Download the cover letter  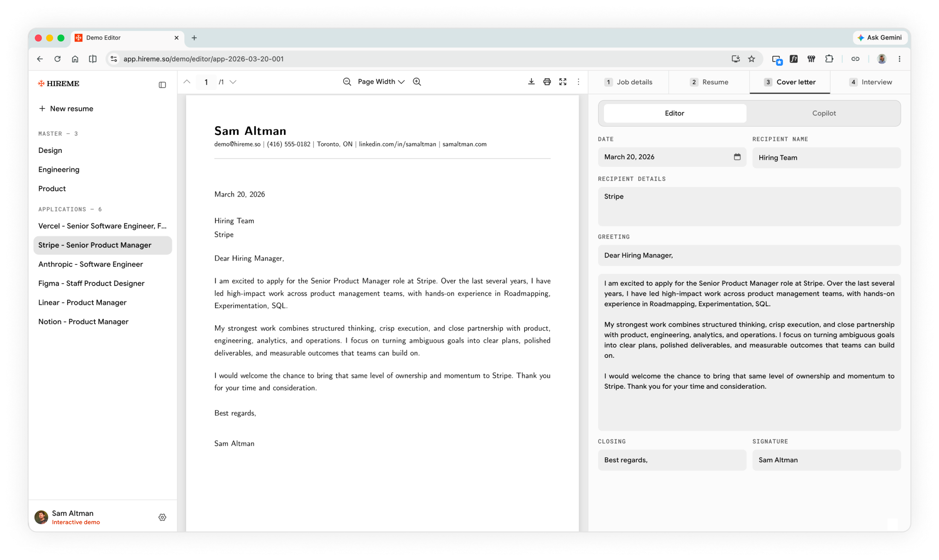pyautogui.click(x=531, y=82)
